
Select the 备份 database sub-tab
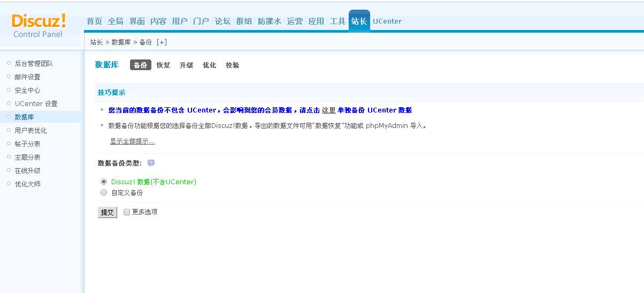(x=141, y=65)
